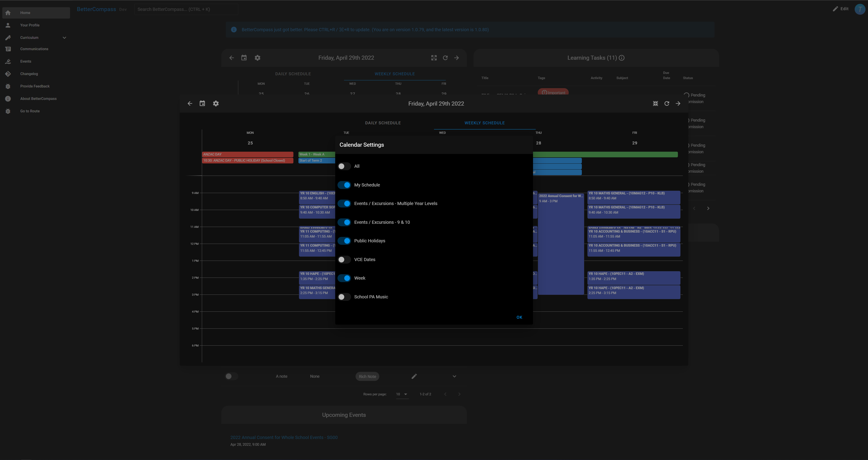Toggle the Public Holidays calendar filter
The width and height of the screenshot is (868, 460).
(344, 241)
